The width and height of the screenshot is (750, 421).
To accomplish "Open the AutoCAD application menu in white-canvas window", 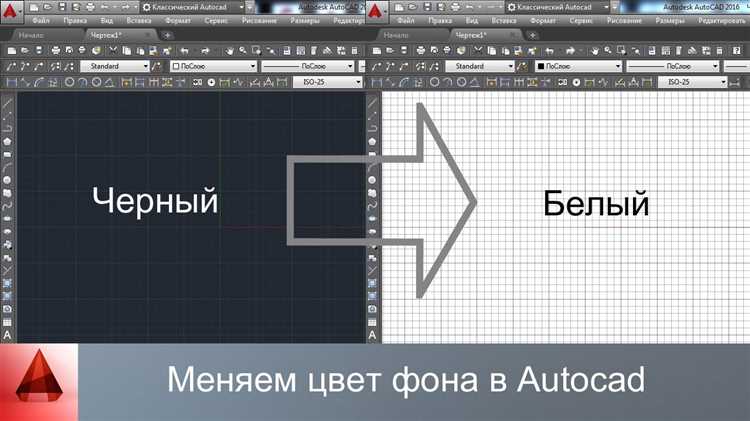I will tap(376, 12).
